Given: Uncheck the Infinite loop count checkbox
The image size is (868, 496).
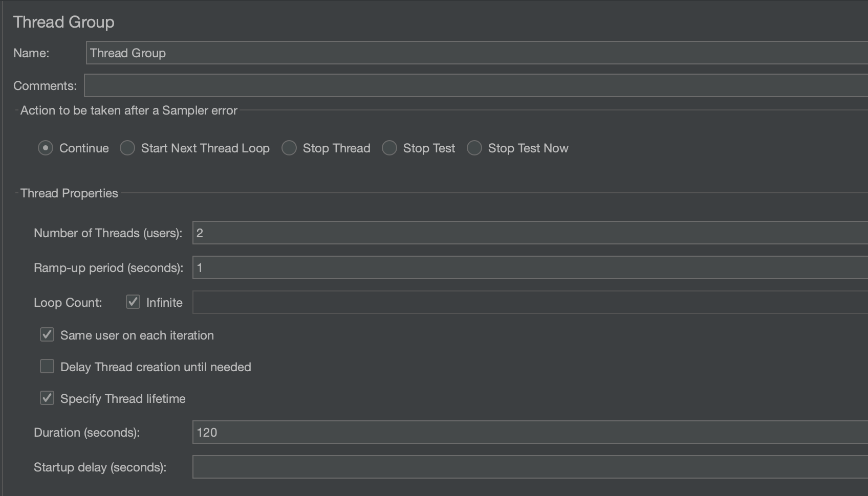Looking at the screenshot, I should [x=133, y=302].
